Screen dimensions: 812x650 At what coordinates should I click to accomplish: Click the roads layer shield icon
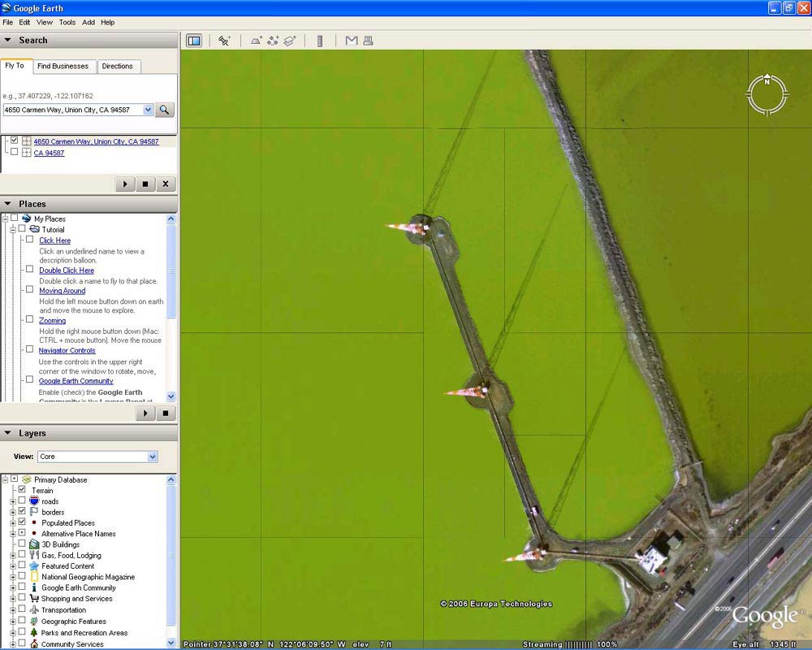(x=34, y=501)
